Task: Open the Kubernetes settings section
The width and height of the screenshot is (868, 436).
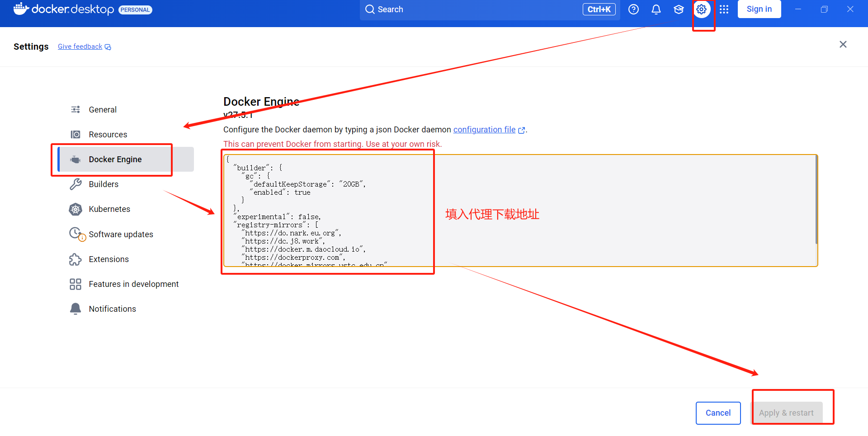Action: click(126, 209)
